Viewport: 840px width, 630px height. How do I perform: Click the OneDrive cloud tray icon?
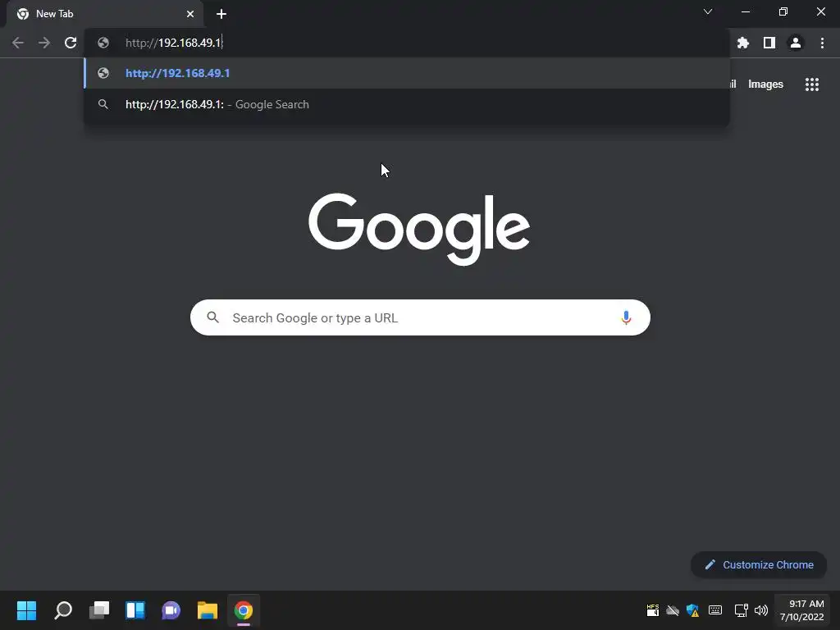(x=673, y=610)
